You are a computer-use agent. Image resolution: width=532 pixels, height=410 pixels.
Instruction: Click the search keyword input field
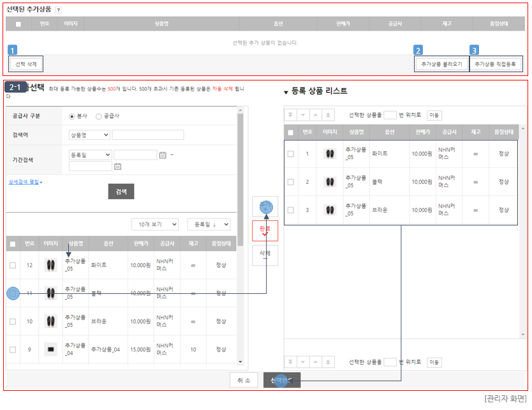click(148, 135)
